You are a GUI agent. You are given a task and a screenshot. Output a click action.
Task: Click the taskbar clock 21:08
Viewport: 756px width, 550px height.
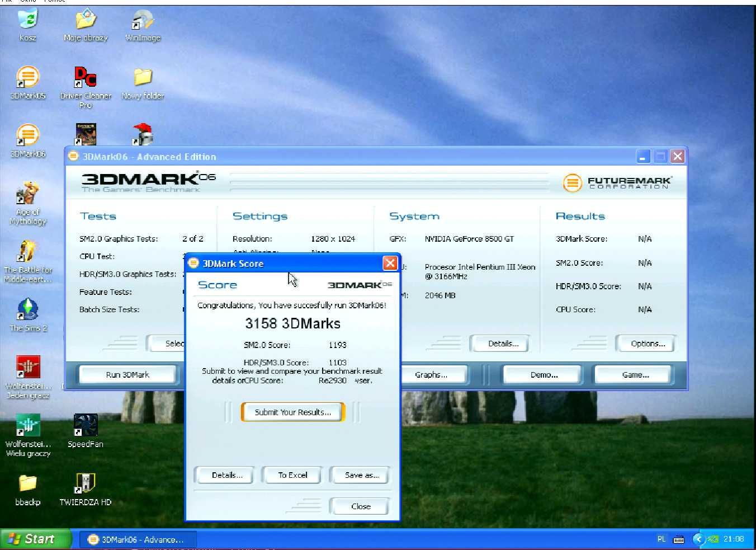734,539
